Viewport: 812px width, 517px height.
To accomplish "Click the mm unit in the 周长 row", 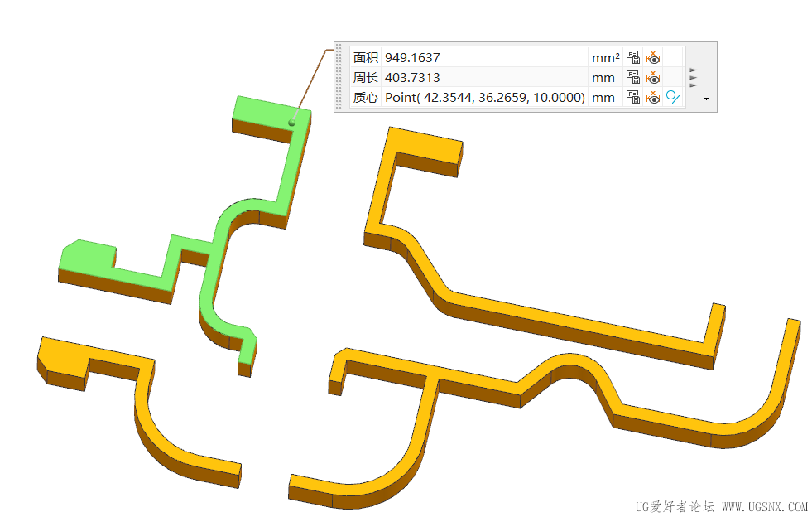I will click(x=603, y=78).
